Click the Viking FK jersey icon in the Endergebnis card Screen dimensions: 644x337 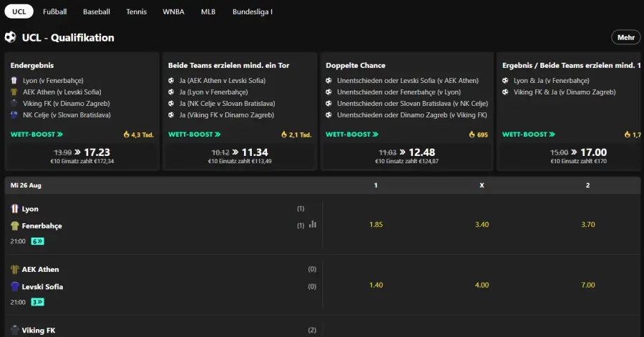[14, 104]
